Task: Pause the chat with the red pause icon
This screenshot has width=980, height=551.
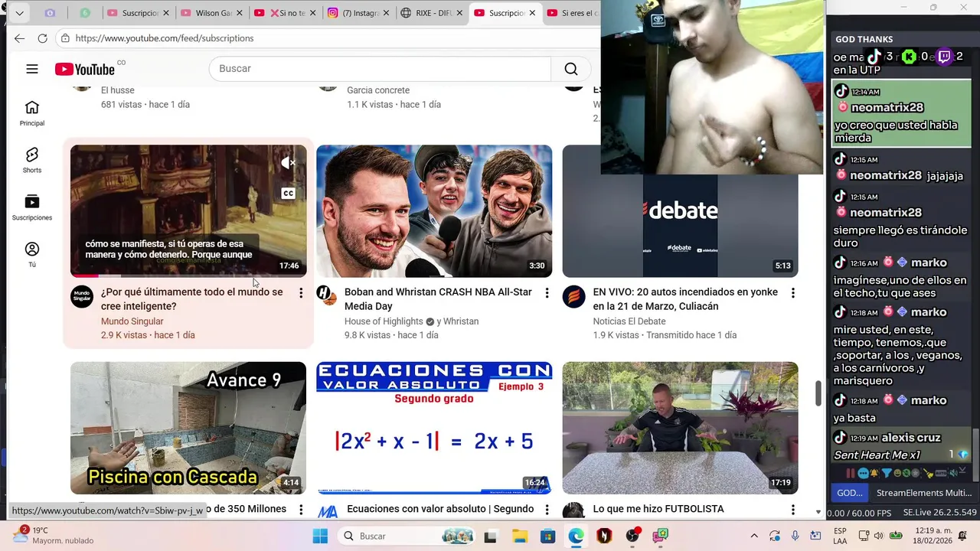Action: click(x=851, y=473)
